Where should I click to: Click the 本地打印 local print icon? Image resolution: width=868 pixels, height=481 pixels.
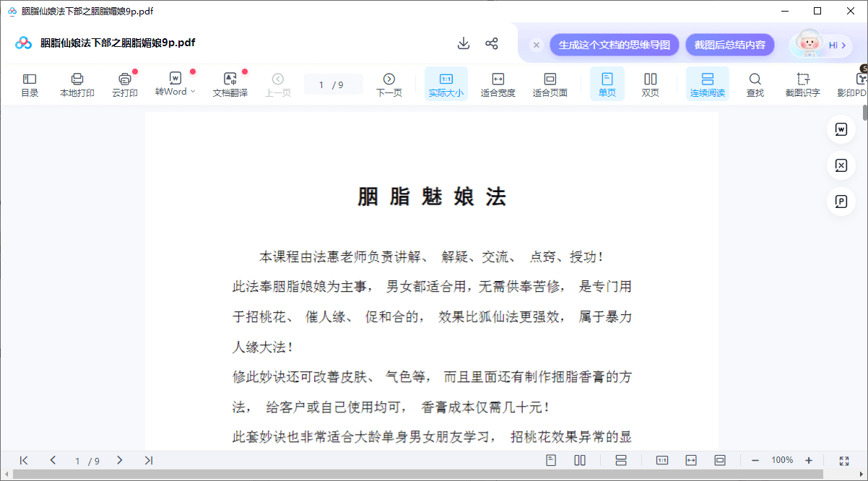tap(77, 84)
